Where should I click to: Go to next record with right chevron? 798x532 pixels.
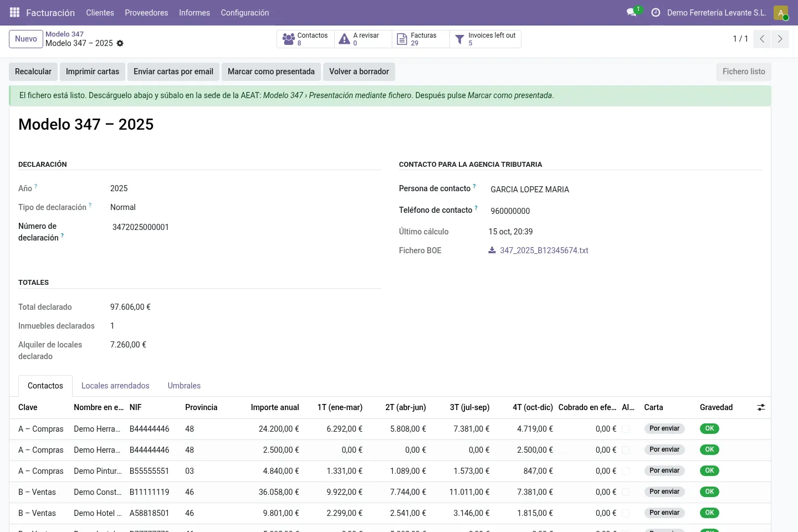coord(780,39)
